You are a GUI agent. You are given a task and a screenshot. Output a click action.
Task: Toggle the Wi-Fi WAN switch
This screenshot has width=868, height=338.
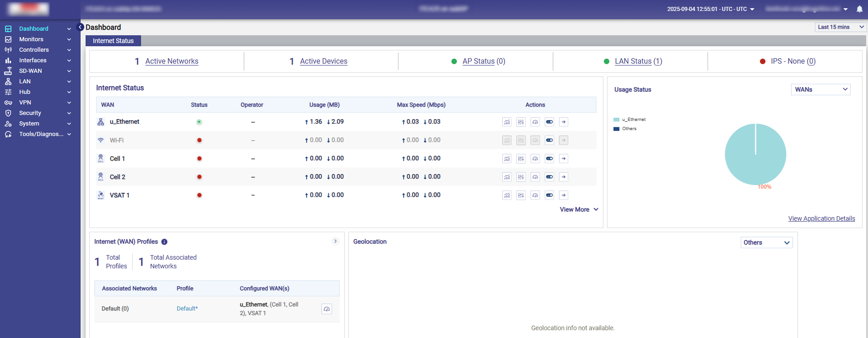pyautogui.click(x=549, y=140)
